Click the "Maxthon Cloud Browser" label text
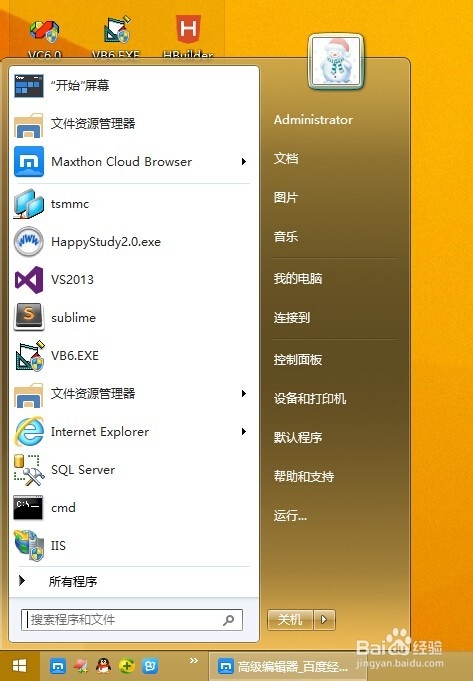 [122, 162]
